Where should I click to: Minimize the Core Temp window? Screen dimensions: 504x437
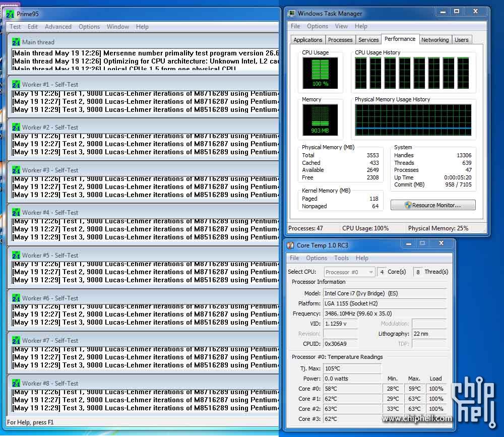click(409, 244)
